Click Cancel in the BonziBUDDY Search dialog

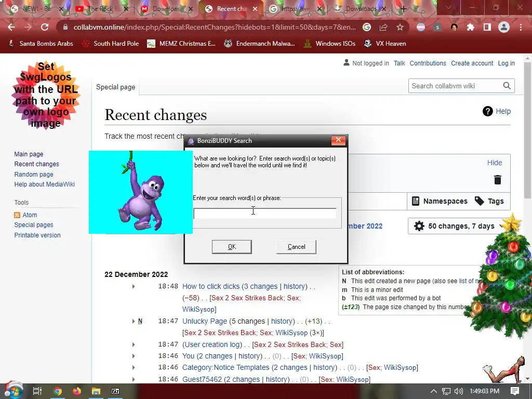(296, 247)
